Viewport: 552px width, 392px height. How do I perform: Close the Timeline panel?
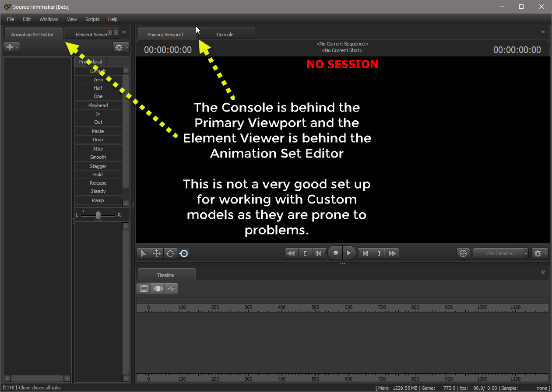click(543, 272)
